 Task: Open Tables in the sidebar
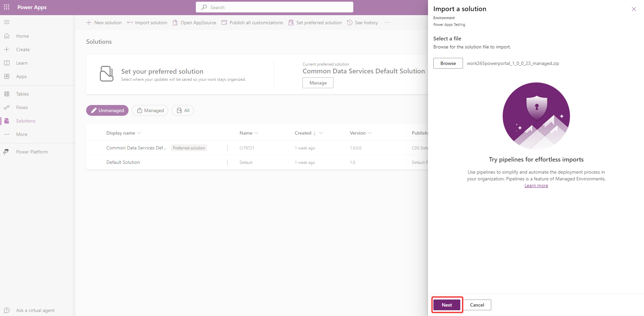(23, 94)
